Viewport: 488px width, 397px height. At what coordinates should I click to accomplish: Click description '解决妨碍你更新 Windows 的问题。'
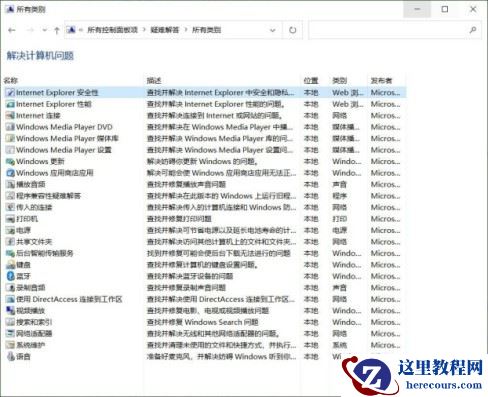[203, 162]
